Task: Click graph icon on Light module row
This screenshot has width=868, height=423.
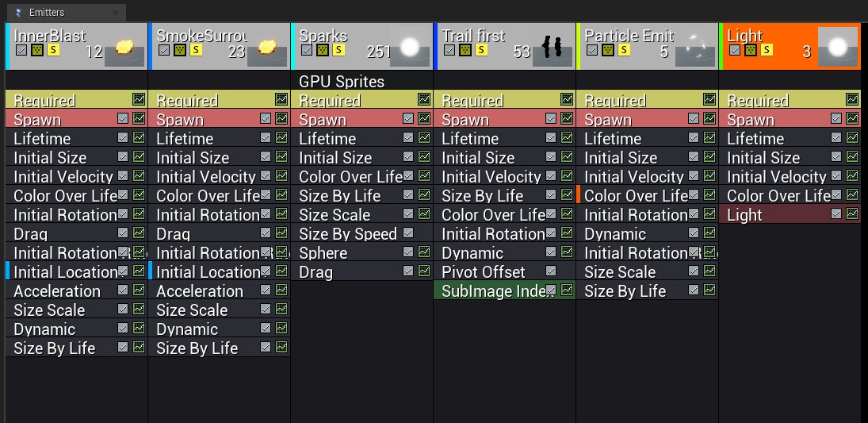Action: [x=852, y=213]
